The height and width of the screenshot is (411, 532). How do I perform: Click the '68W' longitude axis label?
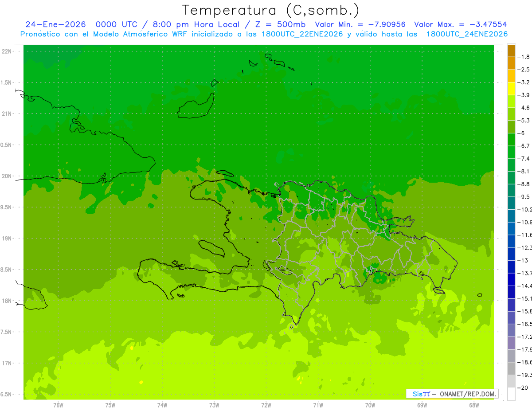[x=474, y=405]
